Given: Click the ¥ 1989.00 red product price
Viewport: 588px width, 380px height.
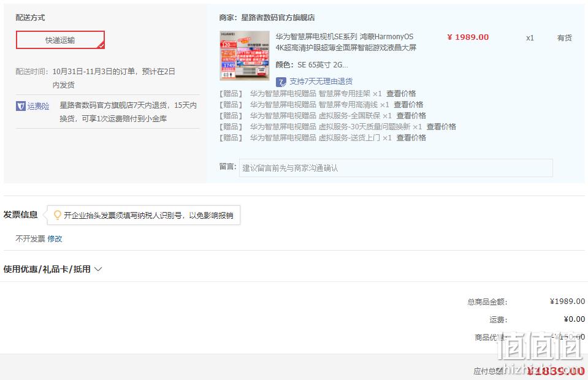Looking at the screenshot, I should [x=468, y=37].
